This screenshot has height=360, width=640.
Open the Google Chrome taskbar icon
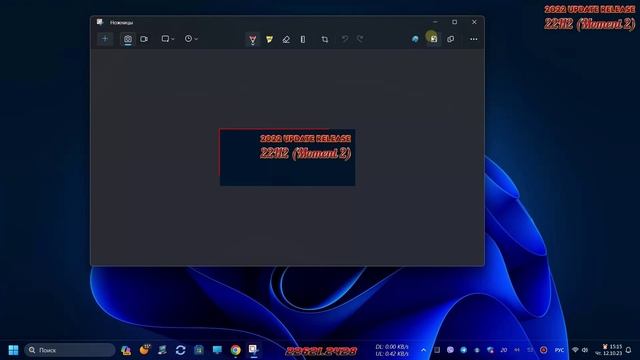pyautogui.click(x=236, y=350)
